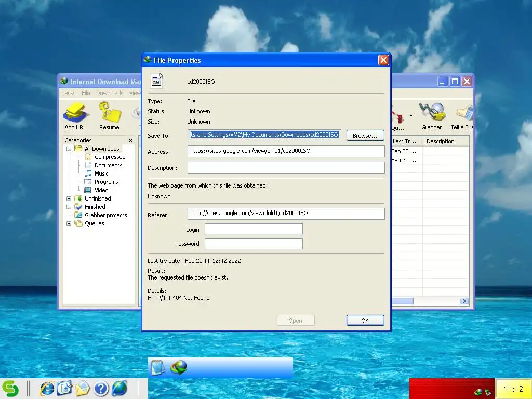This screenshot has width=532, height=399.
Task: Close the Categories pane
Action: pos(130,140)
